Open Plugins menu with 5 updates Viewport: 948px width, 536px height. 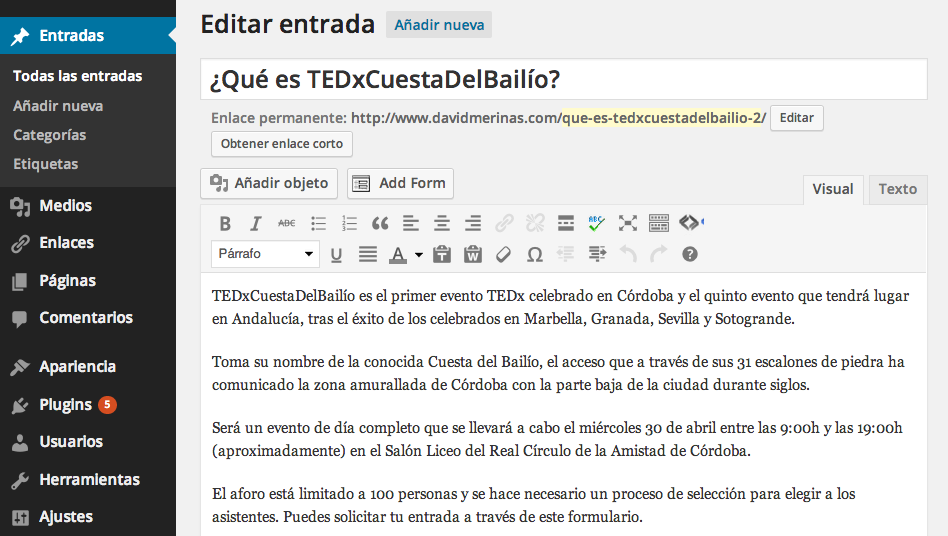88,404
